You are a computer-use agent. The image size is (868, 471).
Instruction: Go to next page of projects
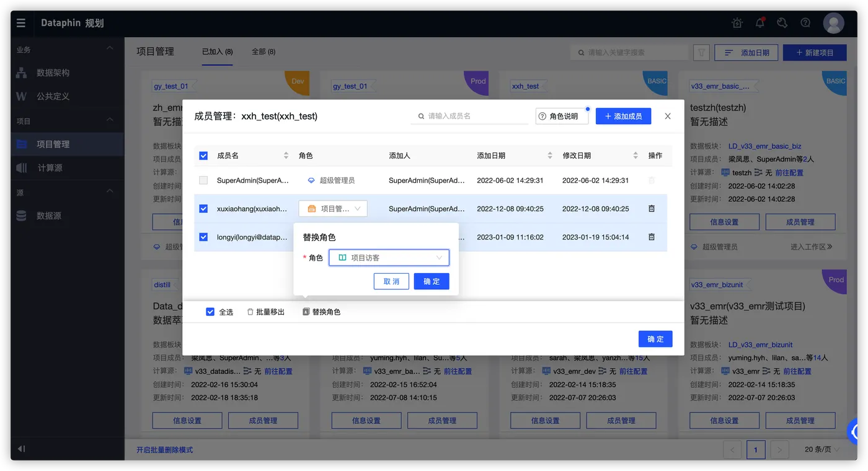779,449
